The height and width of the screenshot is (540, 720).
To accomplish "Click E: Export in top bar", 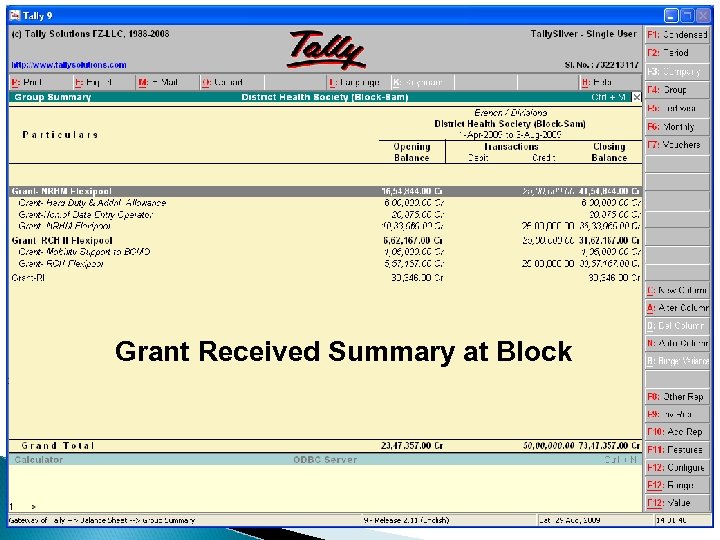I will [x=104, y=83].
